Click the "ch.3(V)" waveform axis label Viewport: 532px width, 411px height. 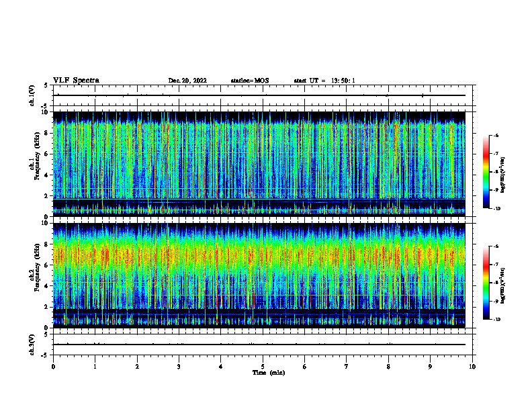point(32,345)
